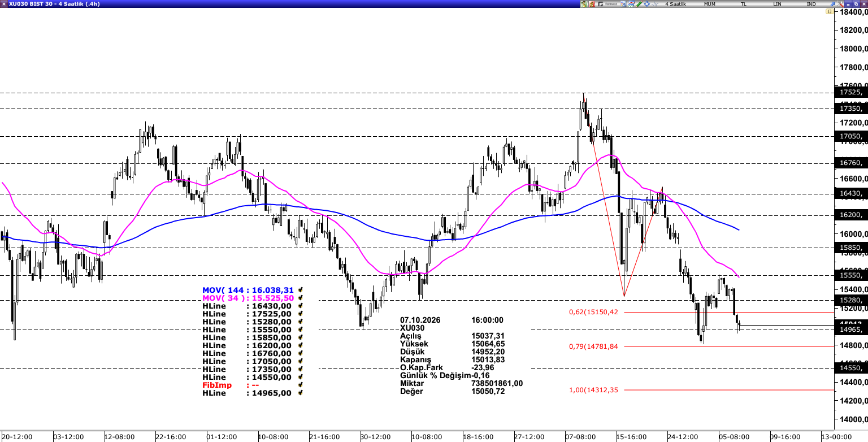The width and height of the screenshot is (868, 442).
Task: Select the MOV( 144 : 16.038,31 legend text
Action: tap(248, 290)
